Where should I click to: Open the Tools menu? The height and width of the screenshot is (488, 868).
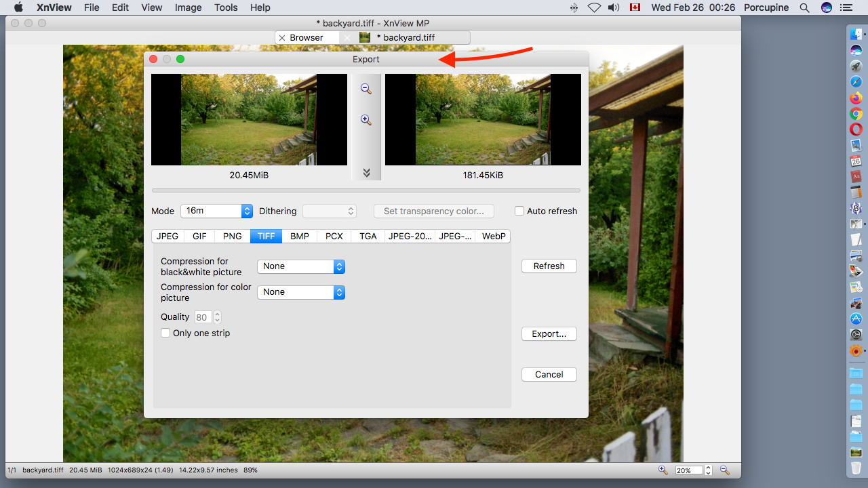click(x=226, y=7)
